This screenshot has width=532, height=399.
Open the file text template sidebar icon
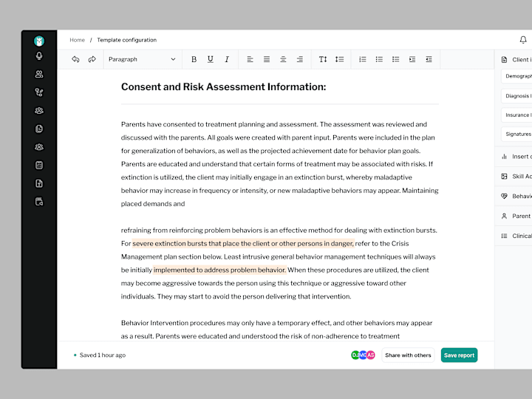[x=39, y=183]
